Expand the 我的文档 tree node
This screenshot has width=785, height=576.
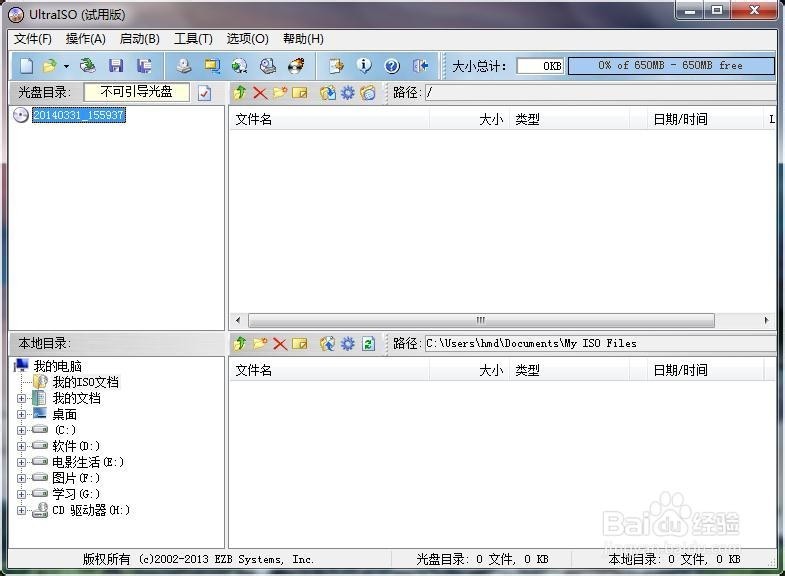(x=21, y=399)
